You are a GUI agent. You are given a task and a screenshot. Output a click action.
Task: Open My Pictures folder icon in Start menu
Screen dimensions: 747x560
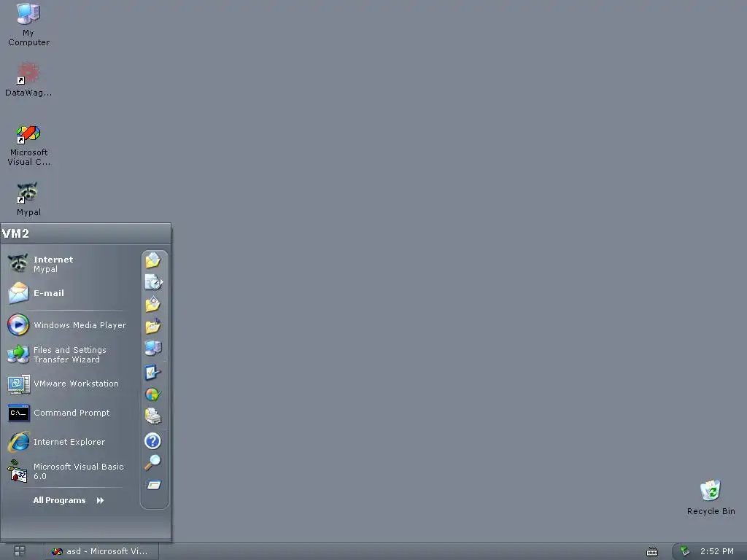coord(153,304)
